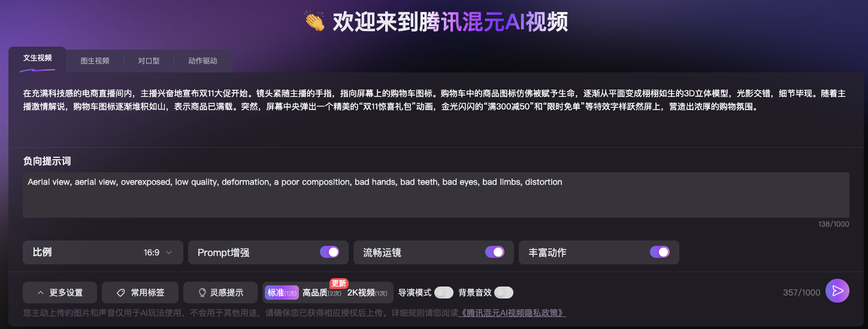Click the 负向提示词 heading label
Screen dimensions: 868x329
47,162
